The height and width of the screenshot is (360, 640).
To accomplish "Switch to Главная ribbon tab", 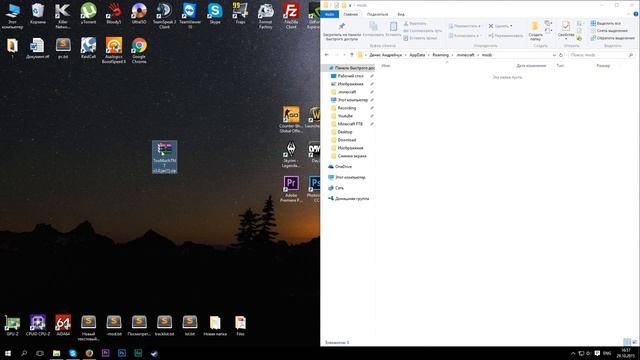I will (x=351, y=14).
